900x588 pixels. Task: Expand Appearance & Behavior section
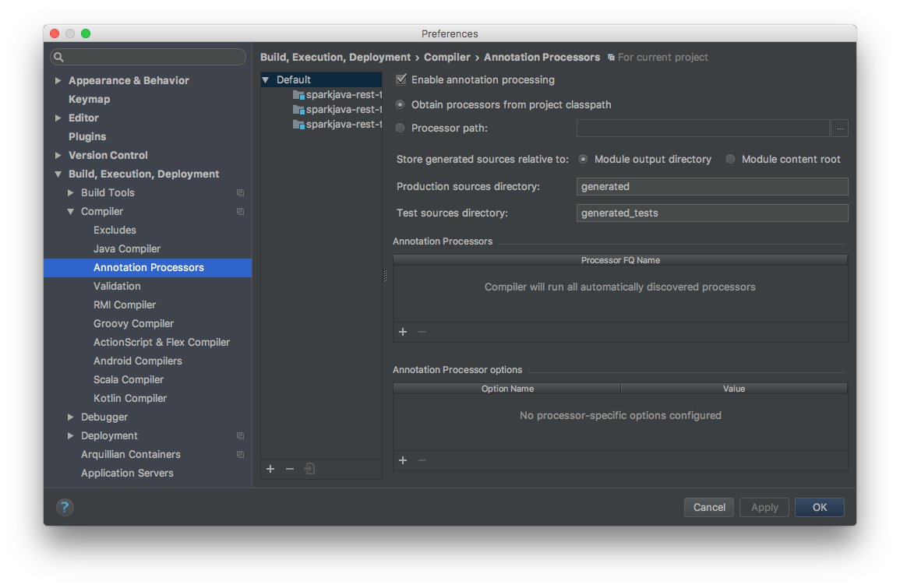coord(58,80)
